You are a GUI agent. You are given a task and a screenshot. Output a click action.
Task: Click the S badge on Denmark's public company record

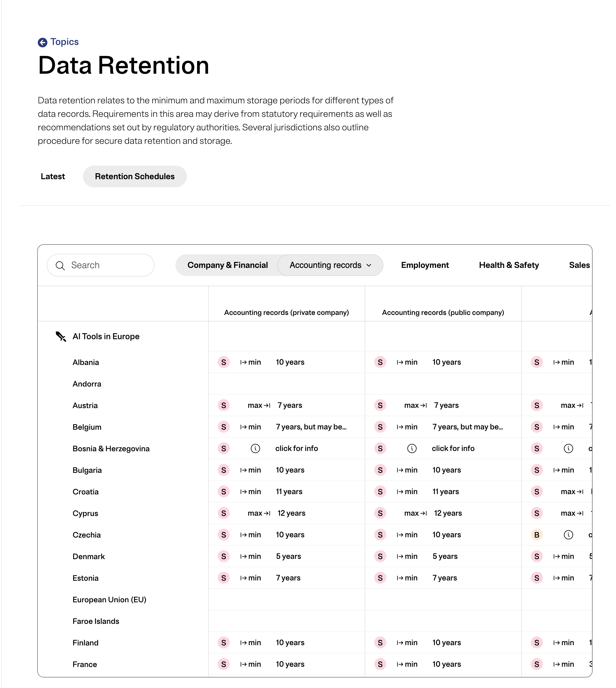(x=381, y=556)
